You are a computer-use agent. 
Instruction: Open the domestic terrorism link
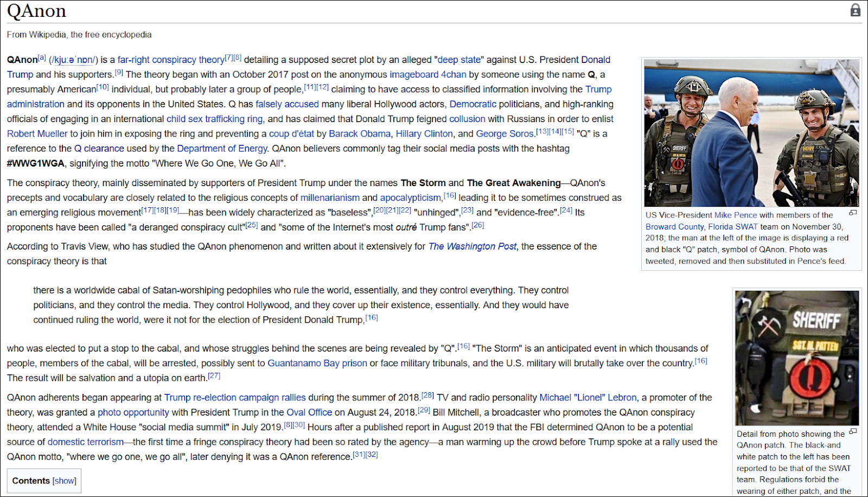(86, 442)
